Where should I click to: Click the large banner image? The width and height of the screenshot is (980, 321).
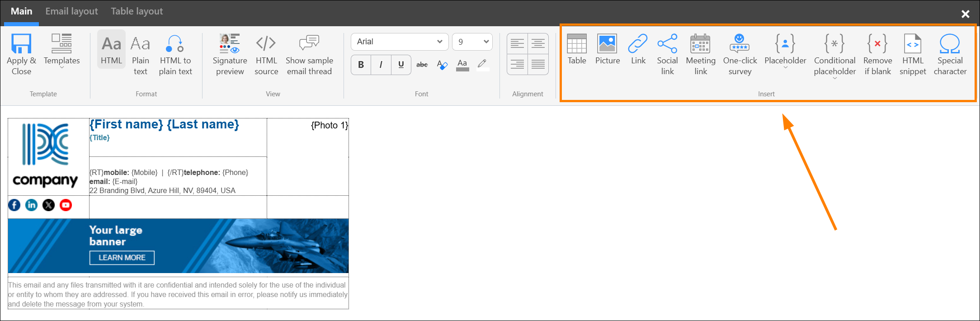pyautogui.click(x=178, y=246)
